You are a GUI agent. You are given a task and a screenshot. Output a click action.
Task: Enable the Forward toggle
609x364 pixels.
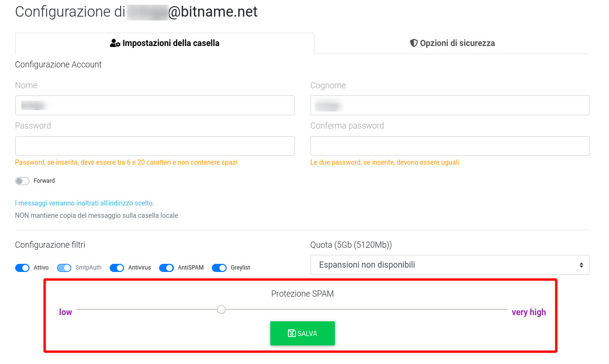22,181
